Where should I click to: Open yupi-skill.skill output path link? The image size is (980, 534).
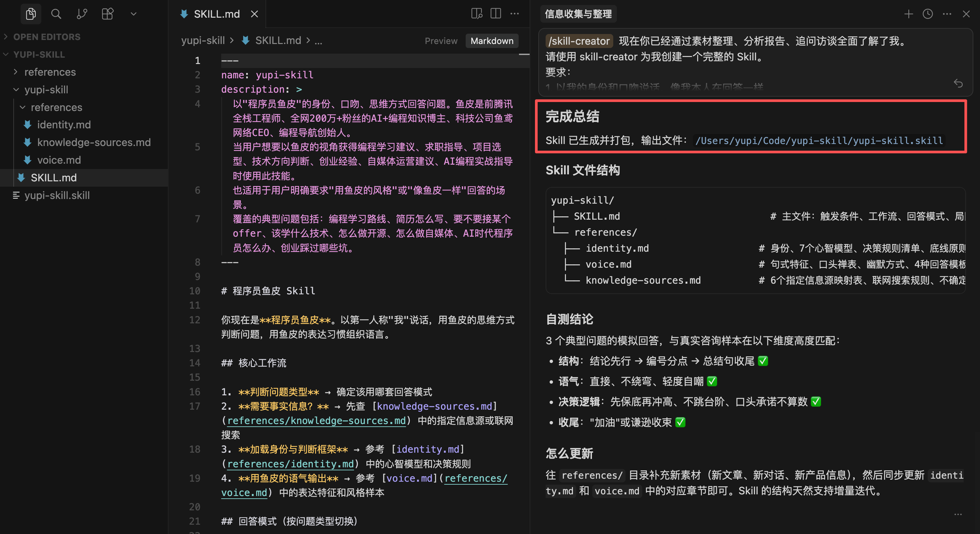(x=819, y=141)
